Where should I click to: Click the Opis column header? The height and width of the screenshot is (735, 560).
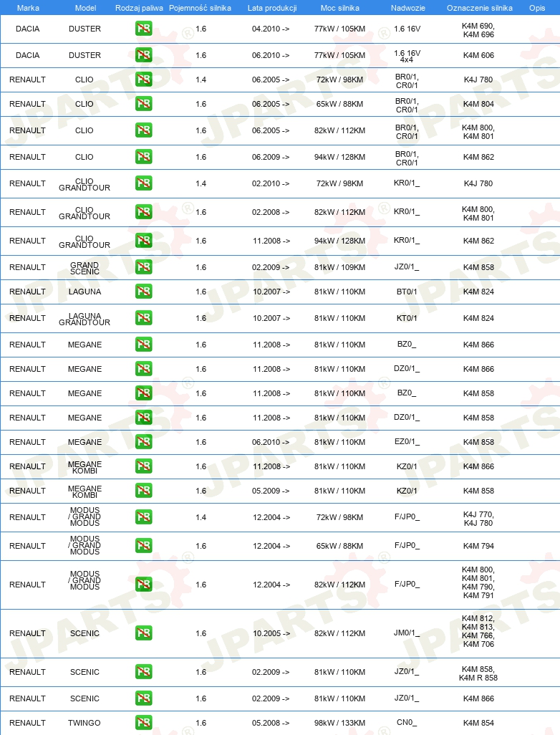(x=537, y=8)
